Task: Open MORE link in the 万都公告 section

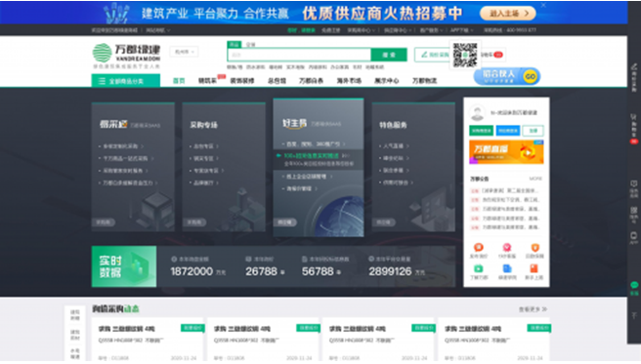Action: [535, 179]
